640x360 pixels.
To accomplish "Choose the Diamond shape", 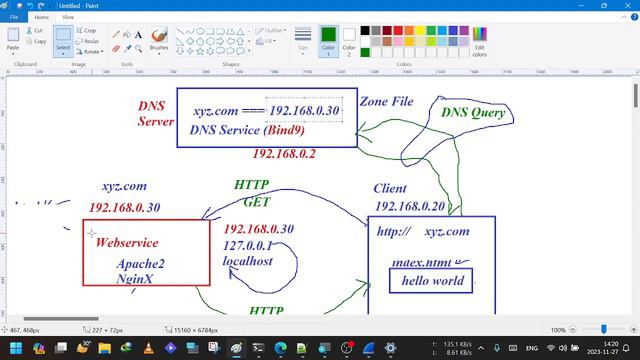I will pyautogui.click(x=190, y=41).
